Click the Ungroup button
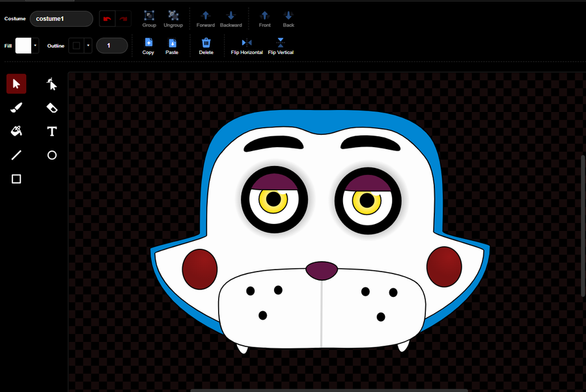 [173, 19]
